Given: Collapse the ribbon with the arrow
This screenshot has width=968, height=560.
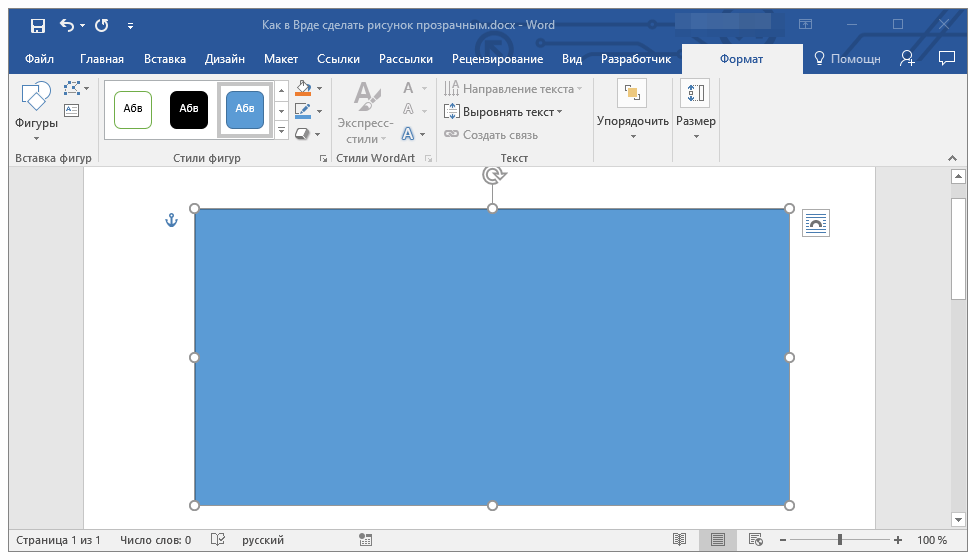Looking at the screenshot, I should click(x=953, y=158).
